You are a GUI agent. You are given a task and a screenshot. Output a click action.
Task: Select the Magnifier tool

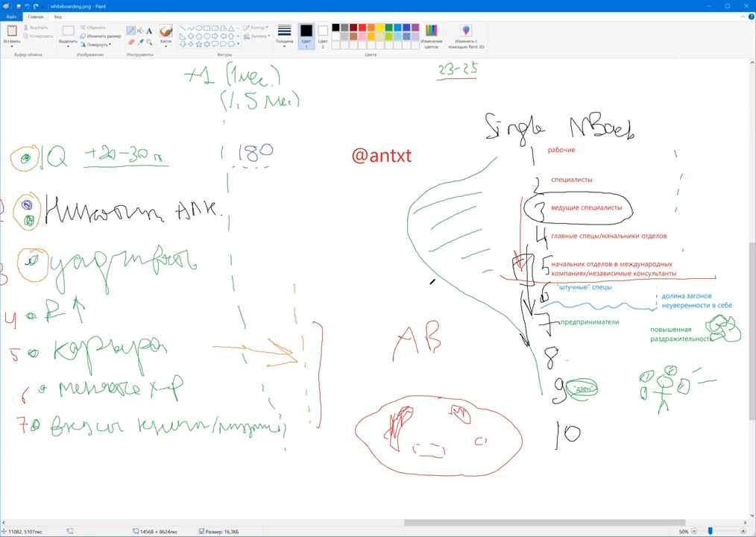tap(149, 42)
